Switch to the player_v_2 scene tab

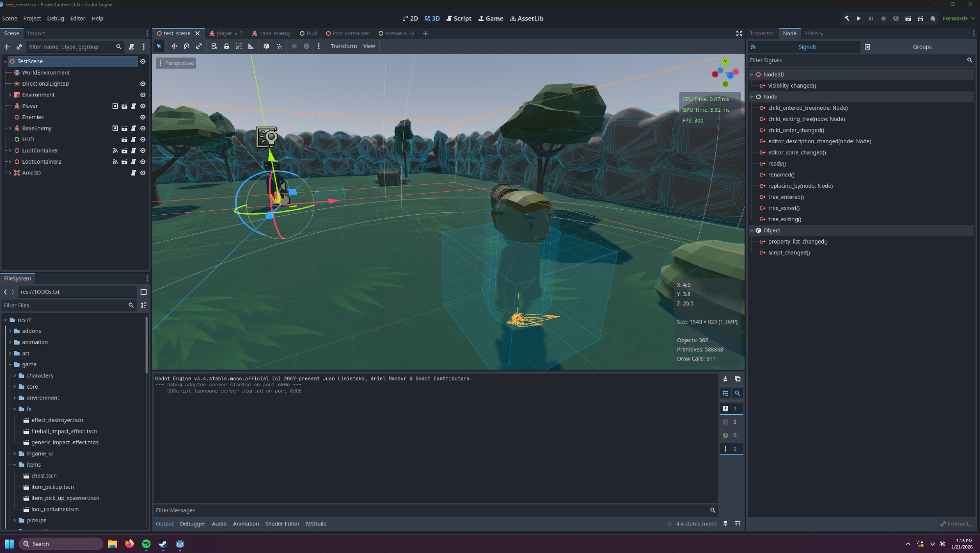click(226, 33)
